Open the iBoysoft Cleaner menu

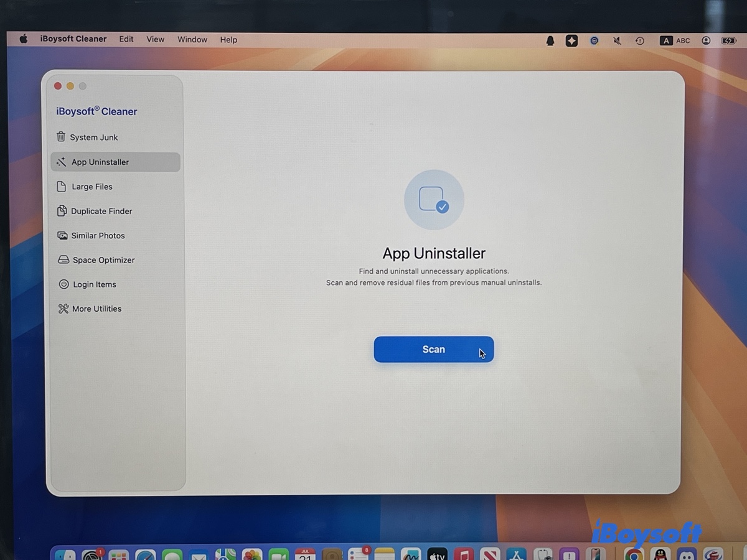[73, 39]
